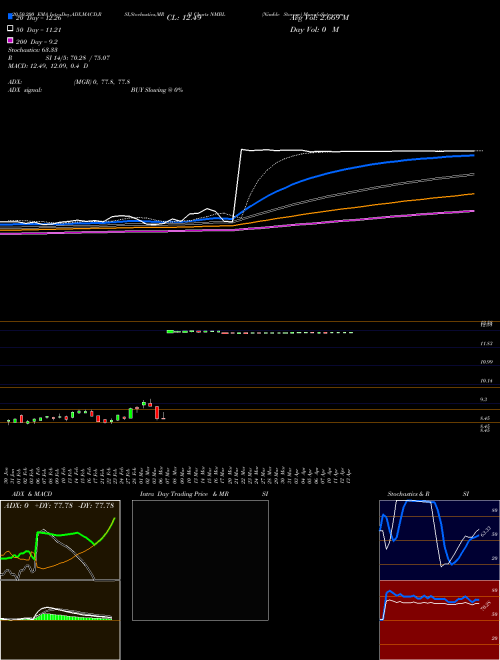Click the 63.33 value label in Stochastics panel
The height and width of the screenshot is (660, 500).
pyautogui.click(x=485, y=530)
